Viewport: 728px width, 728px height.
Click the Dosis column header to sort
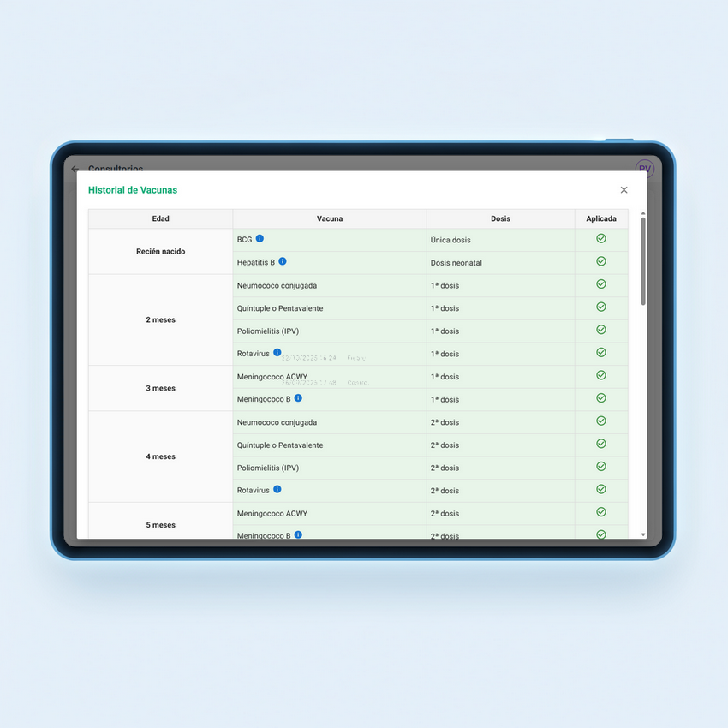tap(500, 218)
